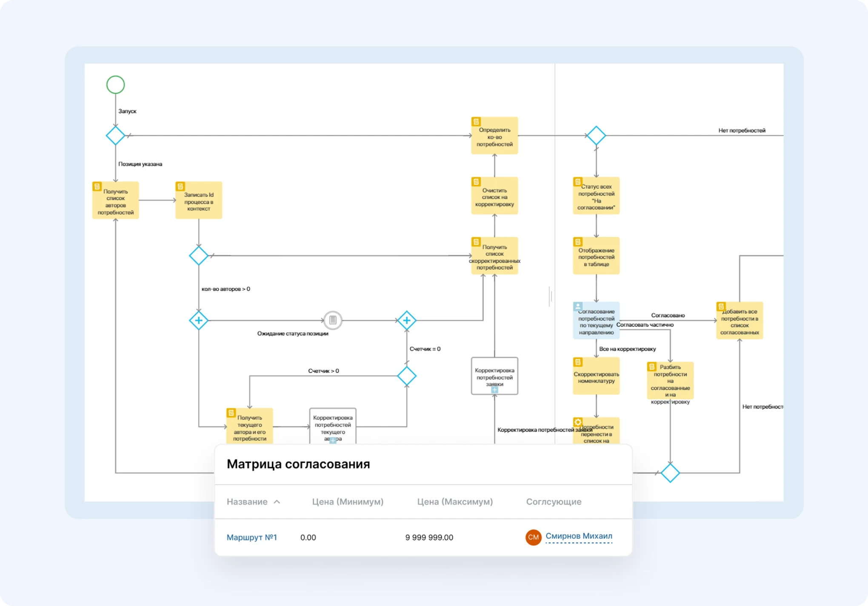Expand subprocess 'Корректировка потребностей текущего автора'
Image resolution: width=868 pixels, height=606 pixels.
333,440
